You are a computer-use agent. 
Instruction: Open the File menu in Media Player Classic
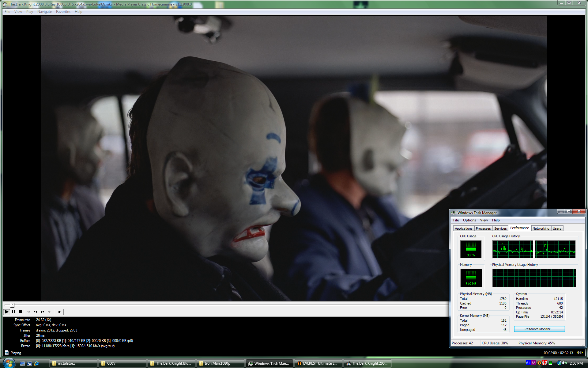point(7,12)
